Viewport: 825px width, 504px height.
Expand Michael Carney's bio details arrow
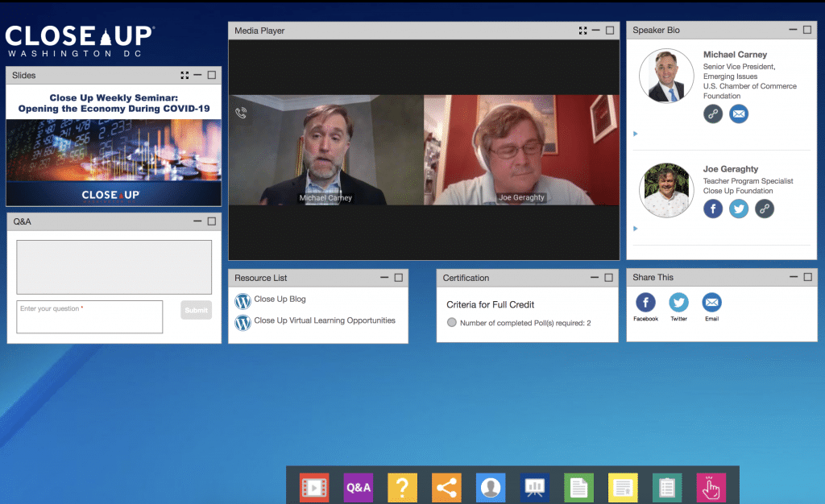coord(635,134)
